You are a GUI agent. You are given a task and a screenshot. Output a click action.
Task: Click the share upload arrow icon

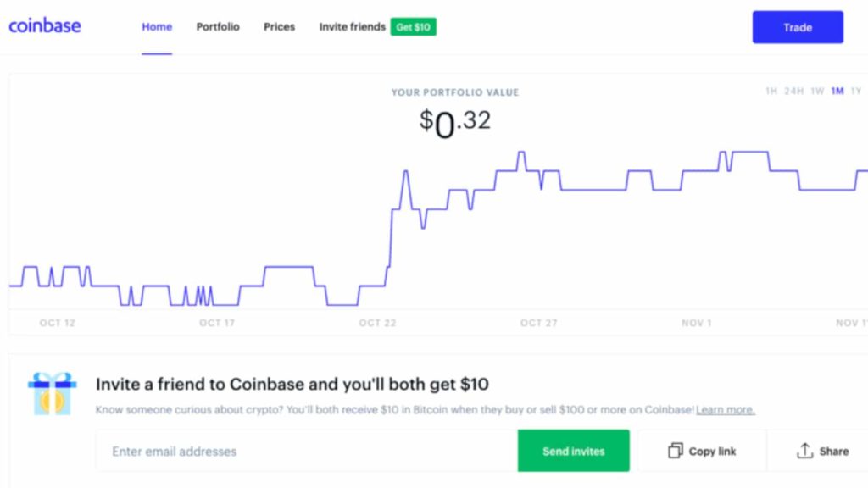tap(804, 451)
